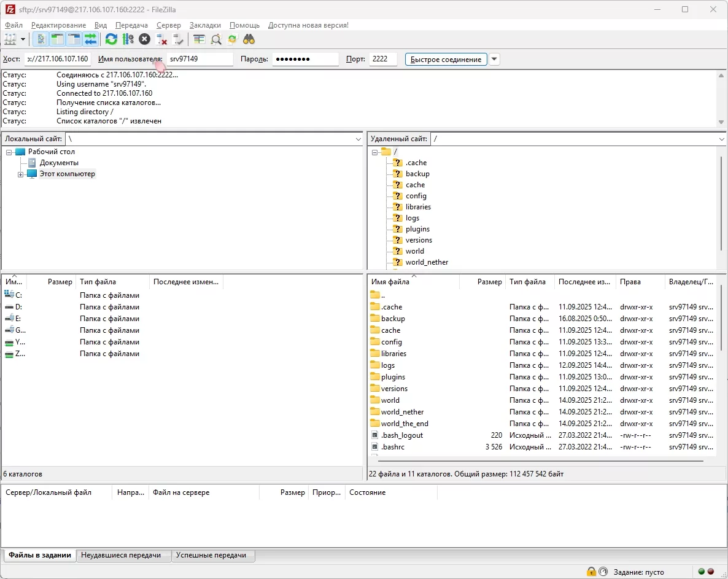Image resolution: width=728 pixels, height=579 pixels.
Task: Toggle synchronized browsing mode
Action: pos(232,39)
